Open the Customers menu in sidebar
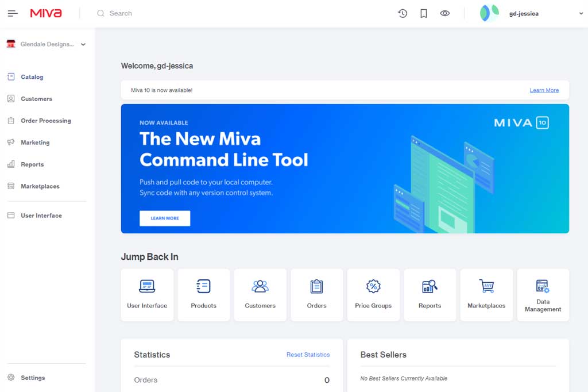The width and height of the screenshot is (588, 392). click(36, 99)
